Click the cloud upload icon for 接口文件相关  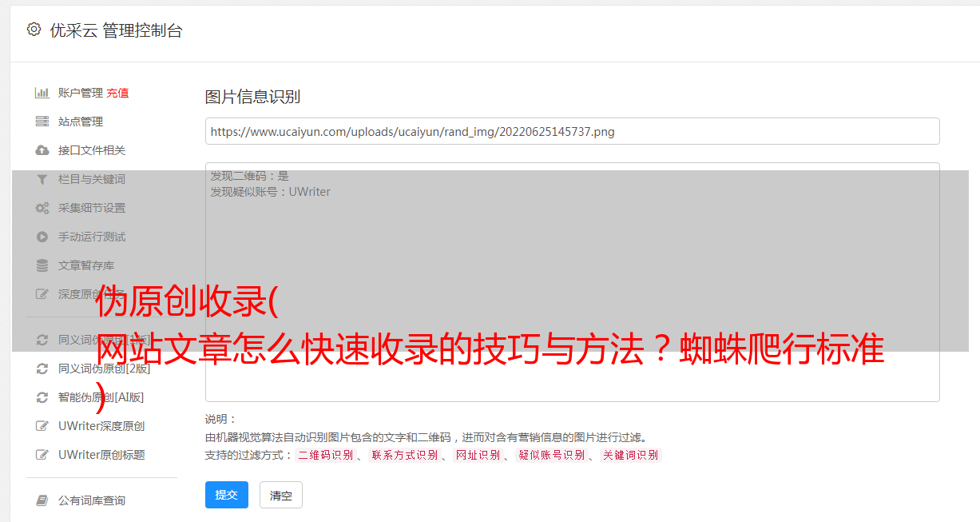[42, 150]
